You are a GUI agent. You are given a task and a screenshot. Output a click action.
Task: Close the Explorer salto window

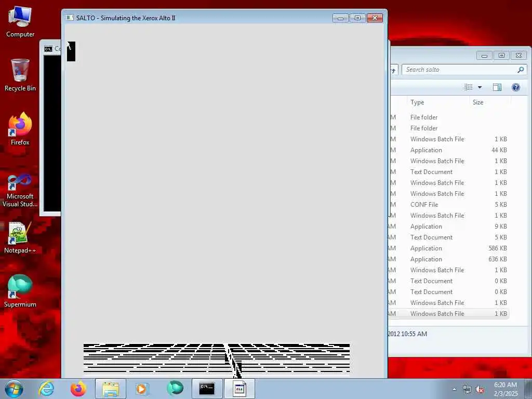click(x=519, y=55)
